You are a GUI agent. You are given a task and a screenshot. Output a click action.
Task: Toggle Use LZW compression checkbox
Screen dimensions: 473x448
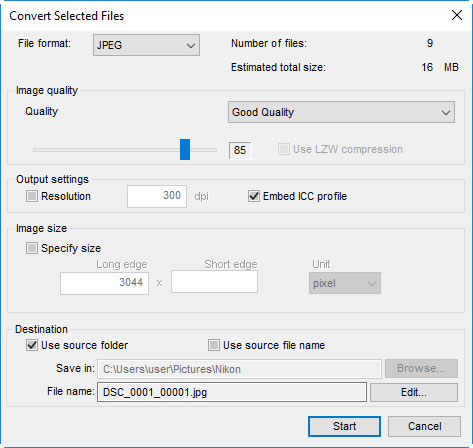tap(284, 149)
